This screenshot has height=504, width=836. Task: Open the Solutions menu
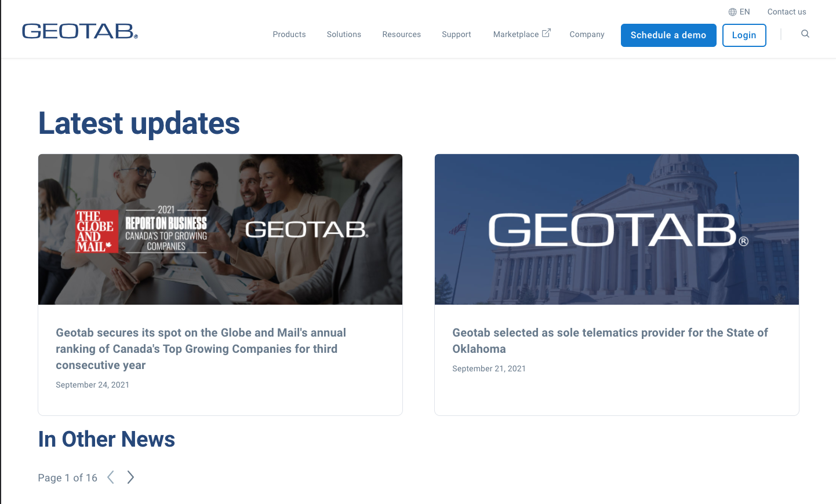(344, 35)
